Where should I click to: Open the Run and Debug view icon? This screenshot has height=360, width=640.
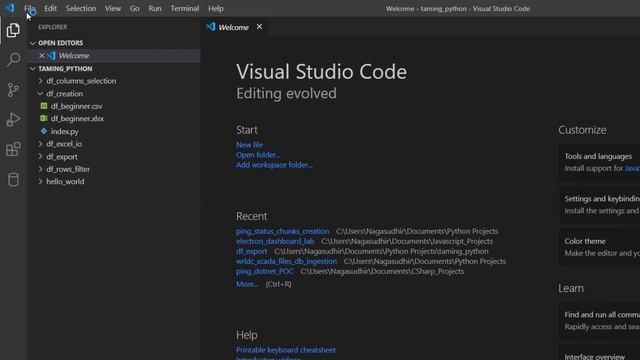tap(13, 120)
